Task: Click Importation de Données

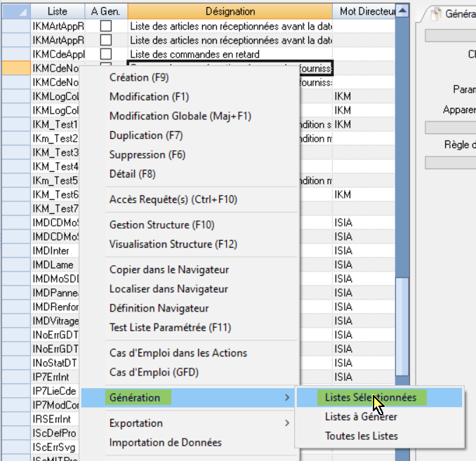Action: pos(165,442)
